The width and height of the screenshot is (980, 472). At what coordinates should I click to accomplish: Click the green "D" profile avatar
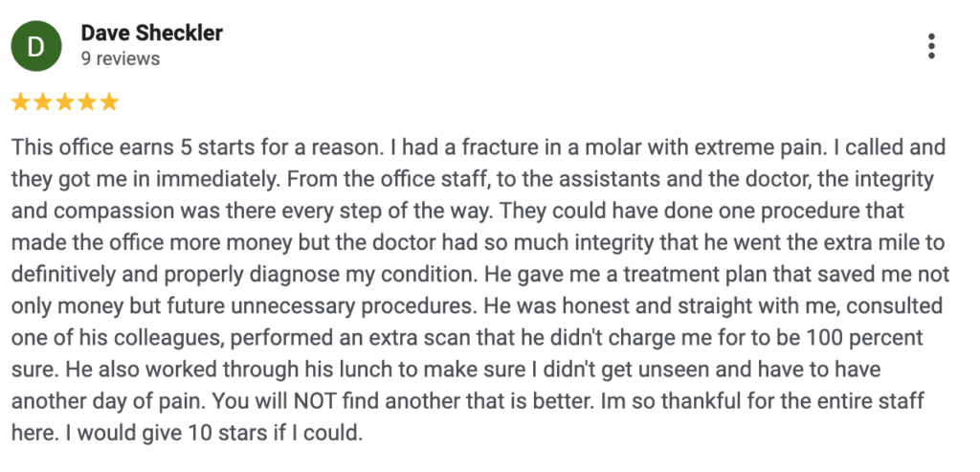pyautogui.click(x=35, y=45)
